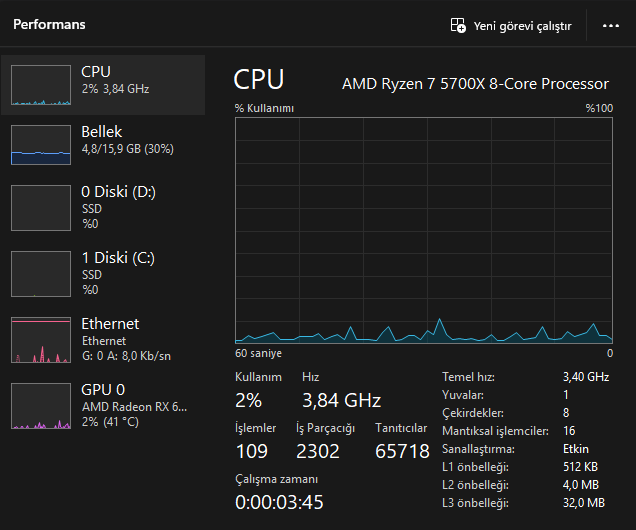This screenshot has height=530, width=636.
Task: Click the 'Yuvalar:' label
Action: click(x=463, y=395)
